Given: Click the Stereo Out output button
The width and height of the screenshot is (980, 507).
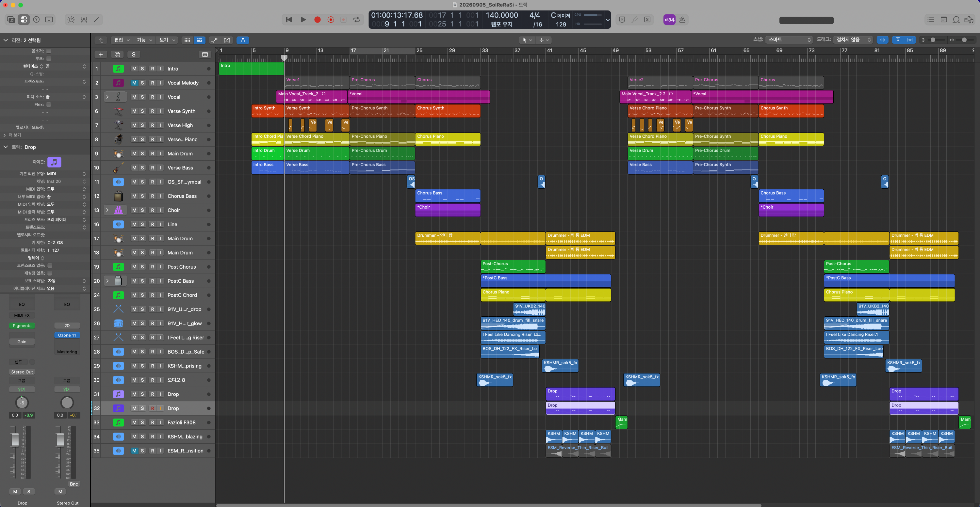Looking at the screenshot, I should click(22, 372).
